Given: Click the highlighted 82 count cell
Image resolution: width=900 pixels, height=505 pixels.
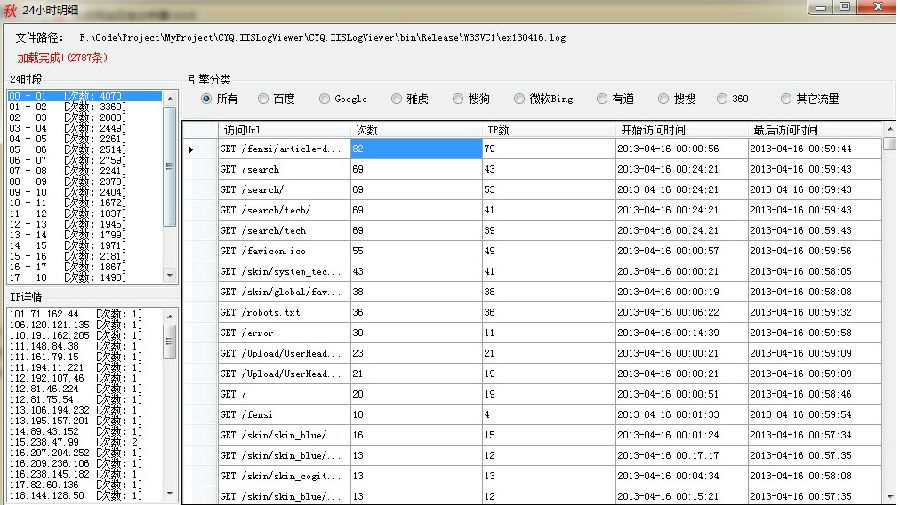Looking at the screenshot, I should coord(416,149).
